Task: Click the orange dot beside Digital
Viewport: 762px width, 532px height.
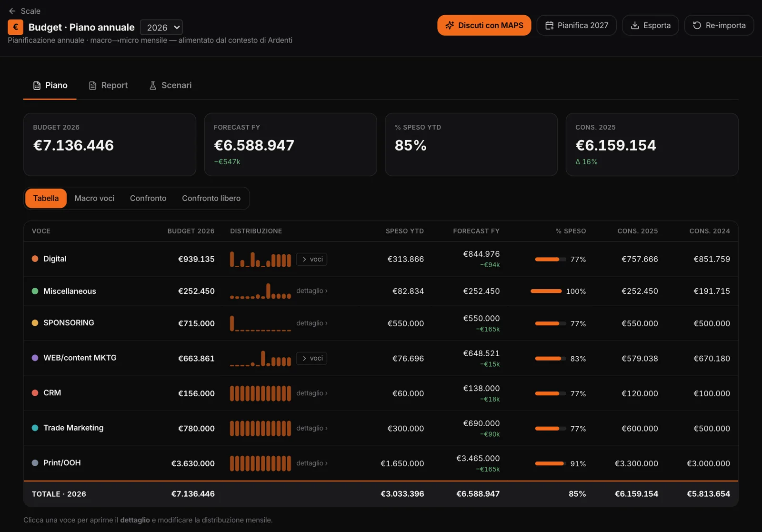Action: pyautogui.click(x=35, y=259)
